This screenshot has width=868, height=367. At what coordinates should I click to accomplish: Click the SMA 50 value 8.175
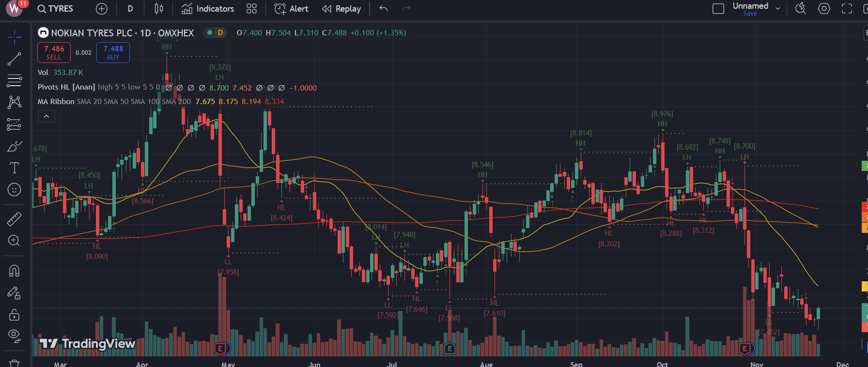[x=228, y=102]
